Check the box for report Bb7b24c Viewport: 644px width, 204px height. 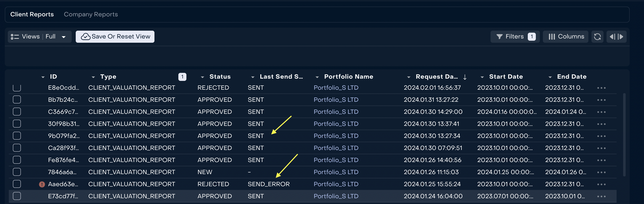tap(17, 100)
